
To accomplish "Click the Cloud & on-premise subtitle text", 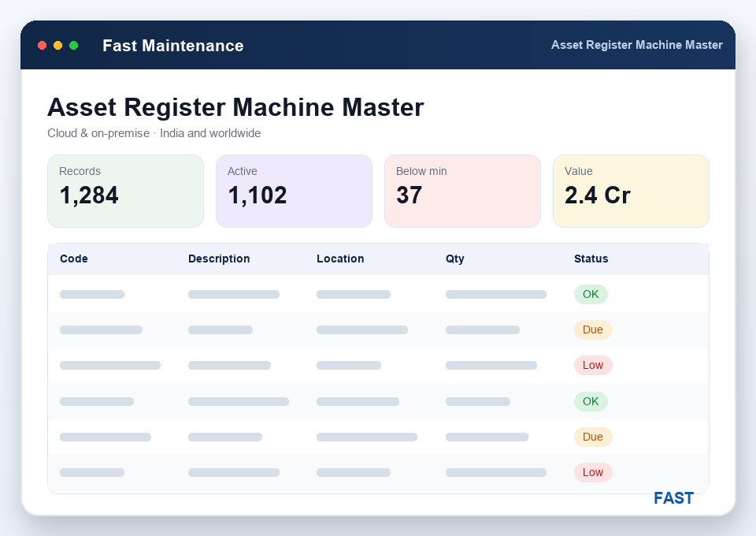I will [x=154, y=133].
